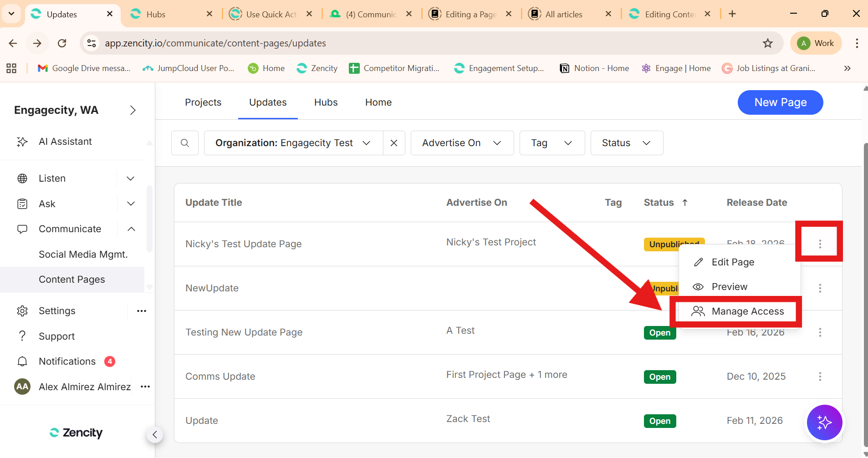Open the Advertise On filter dropdown
Image resolution: width=868 pixels, height=458 pixels.
click(x=462, y=143)
